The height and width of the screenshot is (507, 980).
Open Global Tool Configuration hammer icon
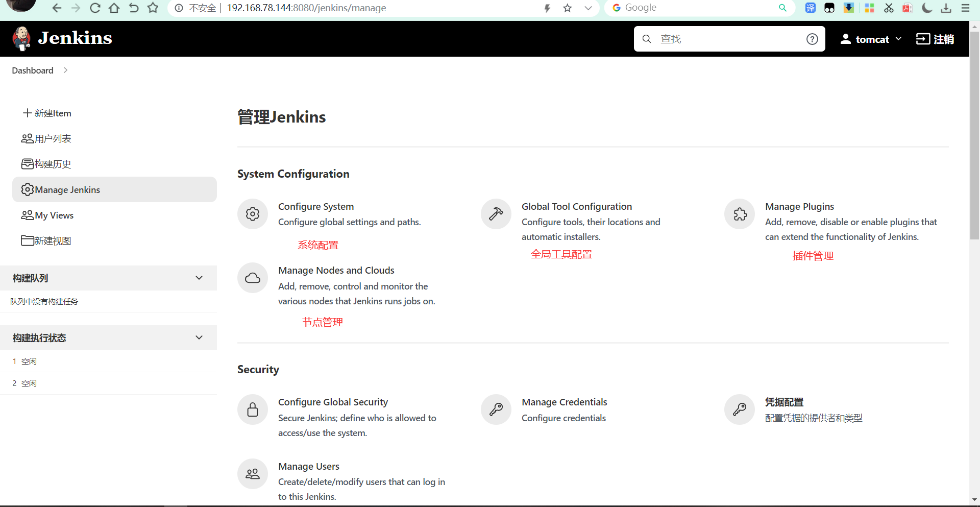click(x=496, y=214)
